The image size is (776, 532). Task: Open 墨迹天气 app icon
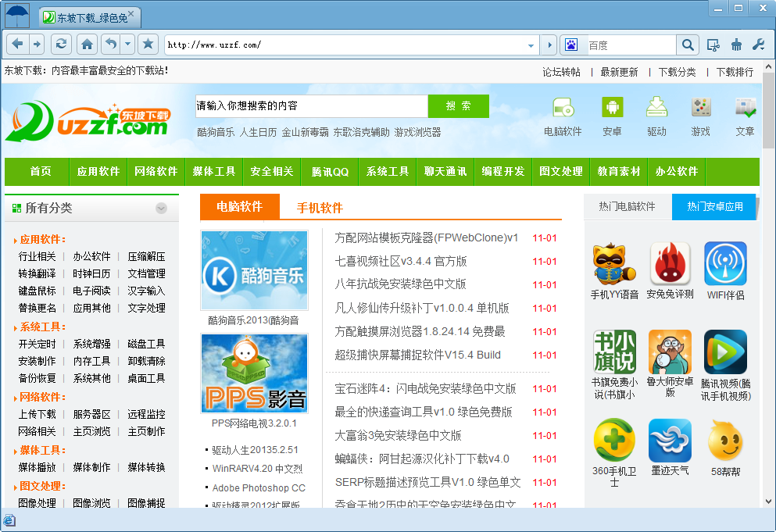(x=670, y=440)
